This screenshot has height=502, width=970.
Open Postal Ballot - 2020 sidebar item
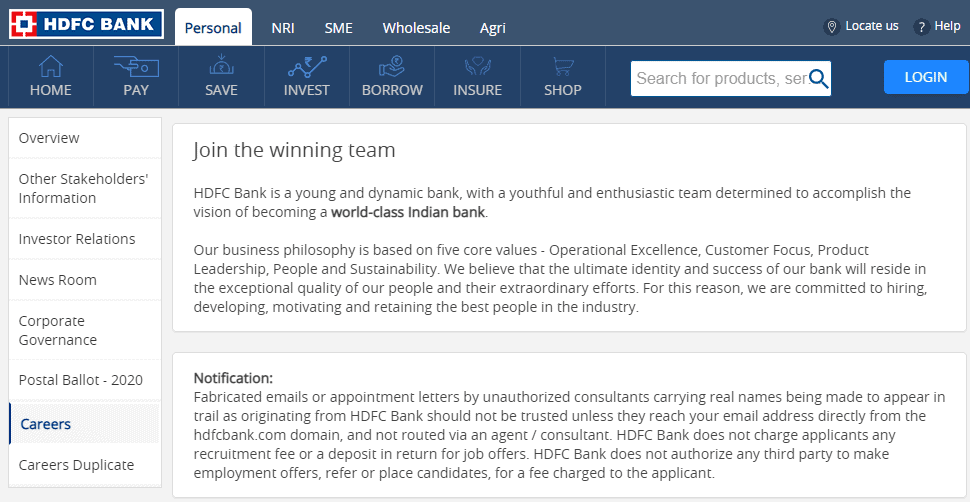pyautogui.click(x=85, y=380)
